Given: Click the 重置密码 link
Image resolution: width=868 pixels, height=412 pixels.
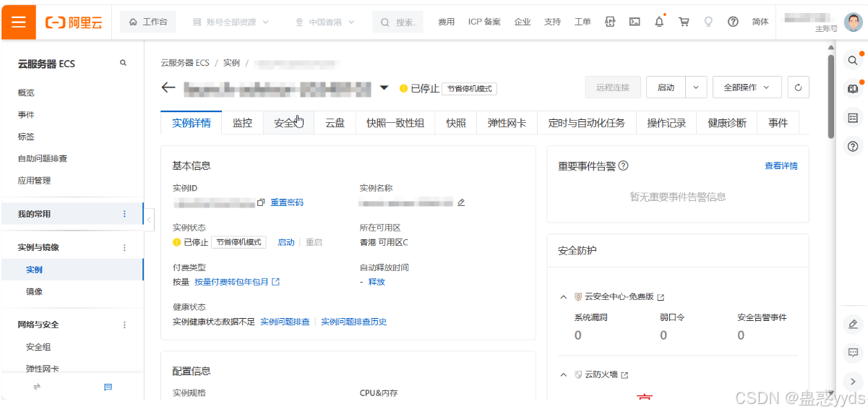Looking at the screenshot, I should (x=287, y=202).
